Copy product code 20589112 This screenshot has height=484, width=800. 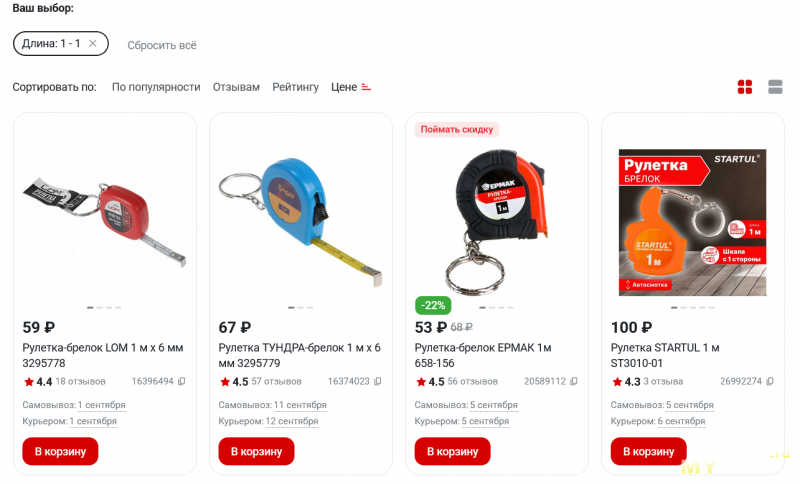(x=573, y=381)
